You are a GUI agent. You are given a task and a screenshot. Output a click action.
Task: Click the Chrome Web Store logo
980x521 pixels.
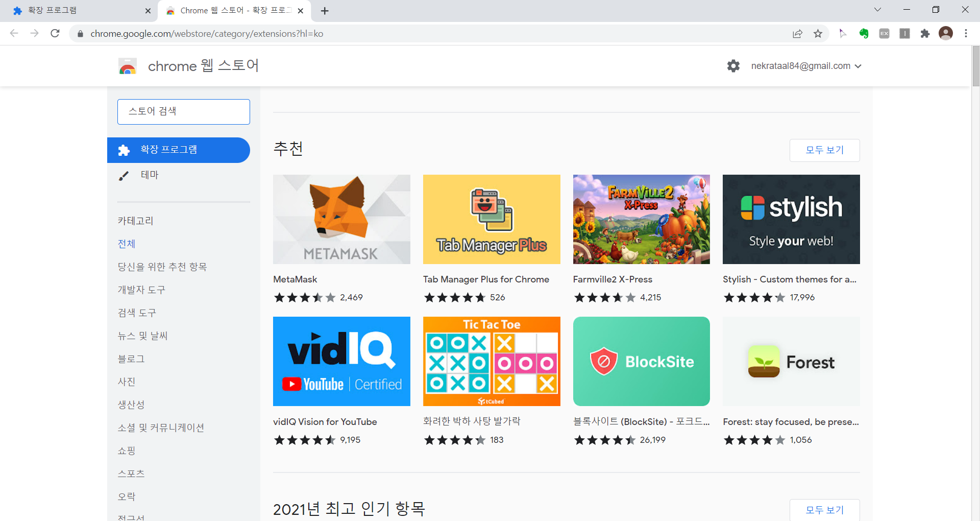[x=128, y=66]
